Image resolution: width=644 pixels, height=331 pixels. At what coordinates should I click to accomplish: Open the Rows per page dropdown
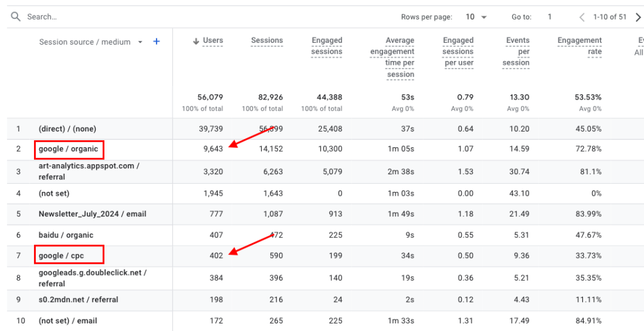[476, 17]
